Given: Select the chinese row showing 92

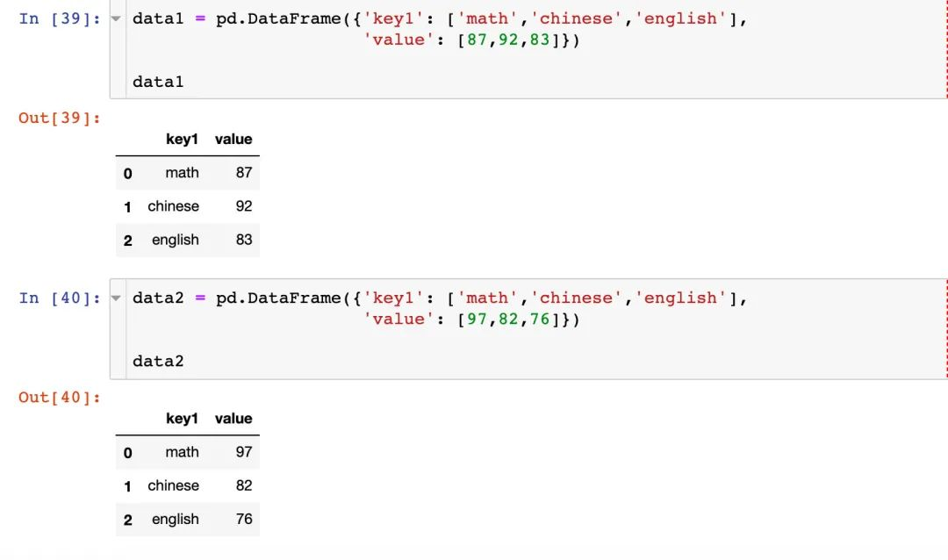Looking at the screenshot, I should point(188,206).
